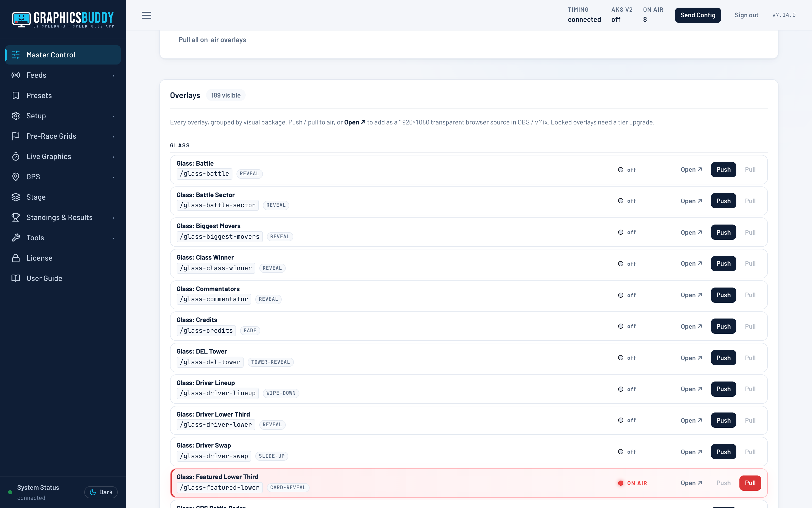Click the Pre-Race Grids flag icon
This screenshot has width=812, height=508.
click(16, 136)
